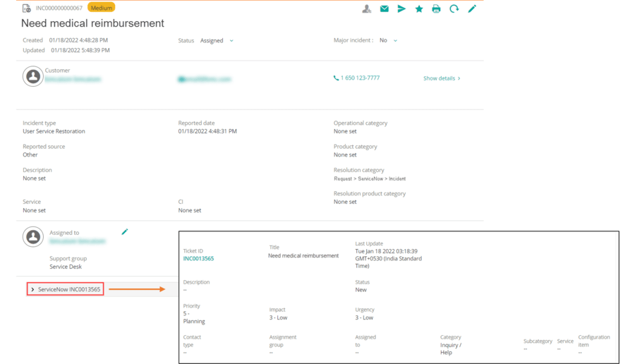635x364 pixels.
Task: Click customer phone number 1 650 123-7777
Action: [x=360, y=78]
